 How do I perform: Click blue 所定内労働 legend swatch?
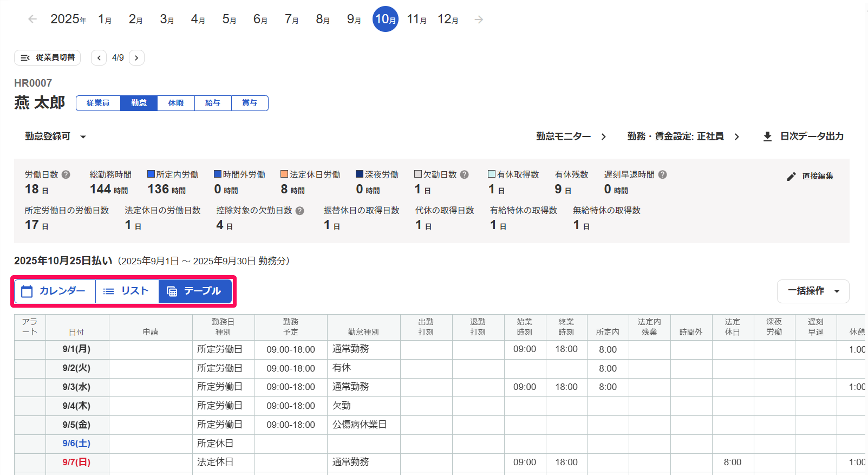(151, 174)
